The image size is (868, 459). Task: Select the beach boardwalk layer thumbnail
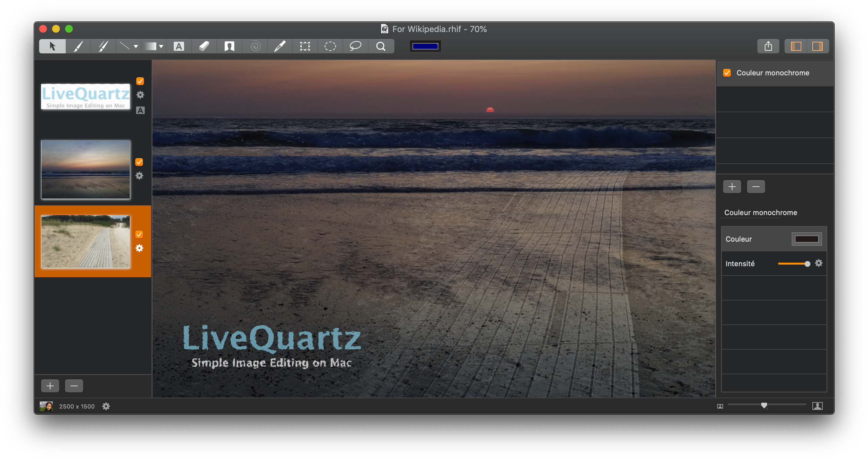[86, 241]
